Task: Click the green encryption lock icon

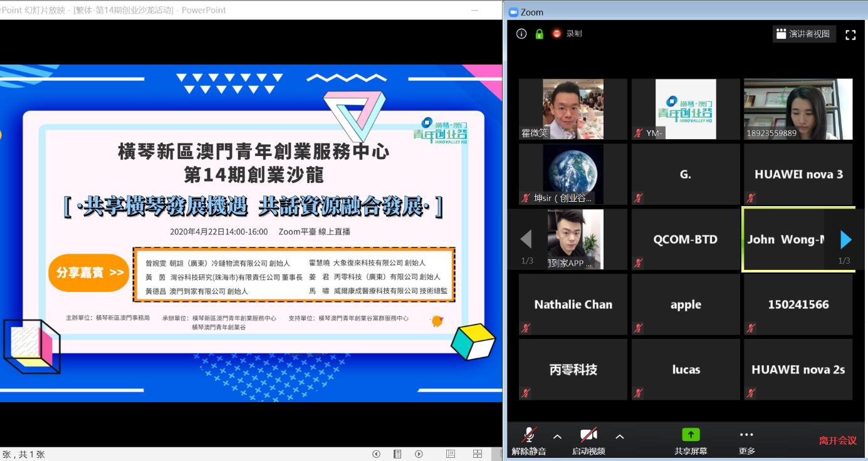Action: point(539,34)
